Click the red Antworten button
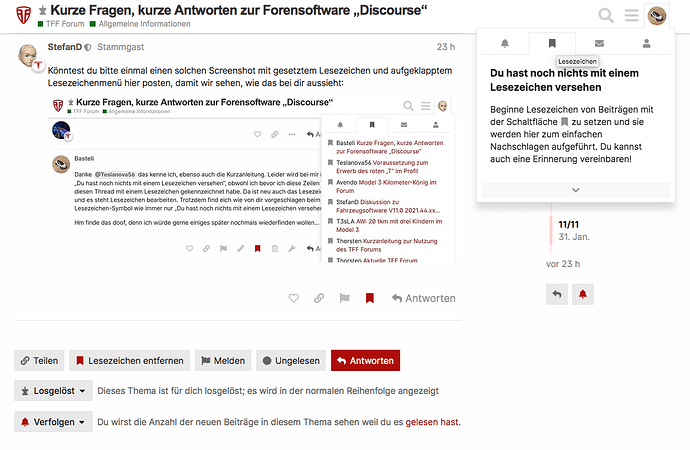Viewport: 690px width, 450px height. 365,361
